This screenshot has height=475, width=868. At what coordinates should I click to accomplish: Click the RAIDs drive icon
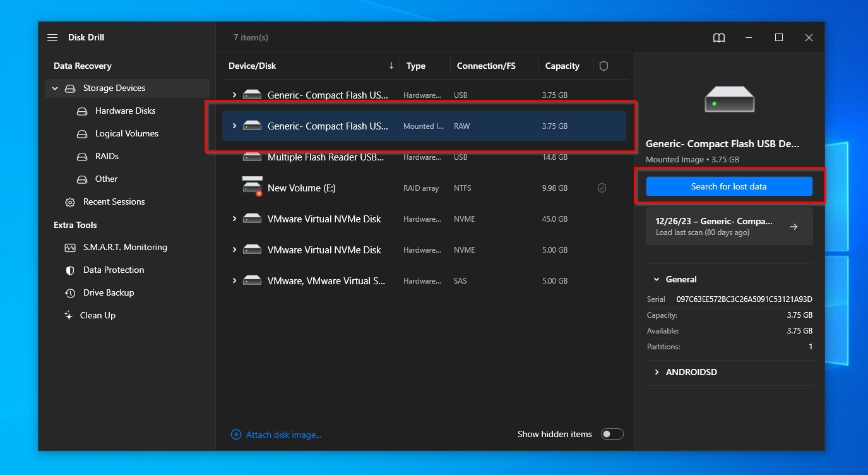(82, 157)
